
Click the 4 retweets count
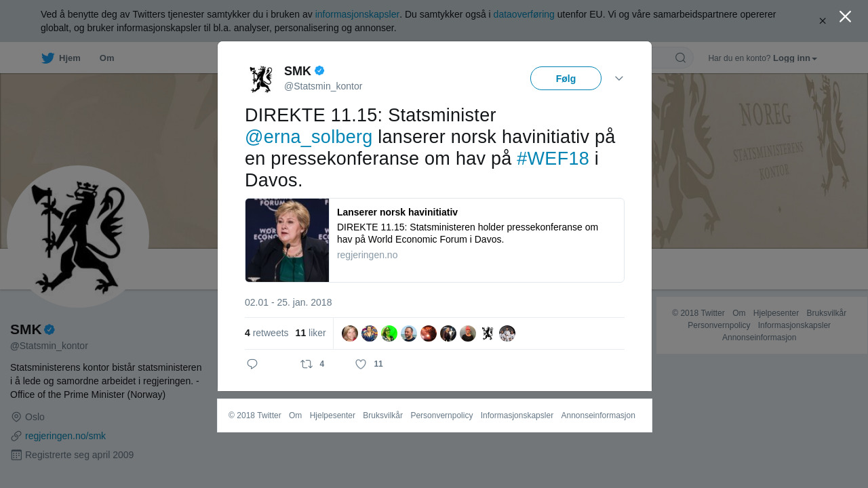pos(267,333)
